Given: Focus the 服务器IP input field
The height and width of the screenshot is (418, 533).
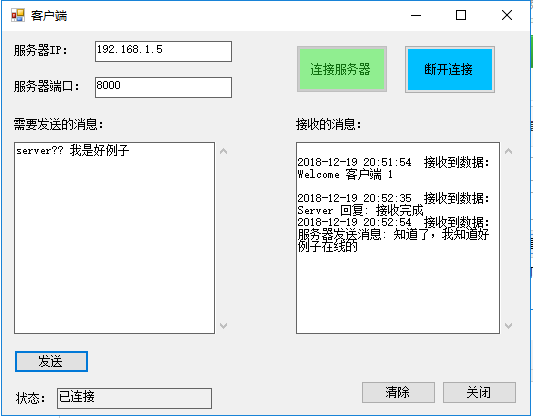Looking at the screenshot, I should pyautogui.click(x=163, y=51).
